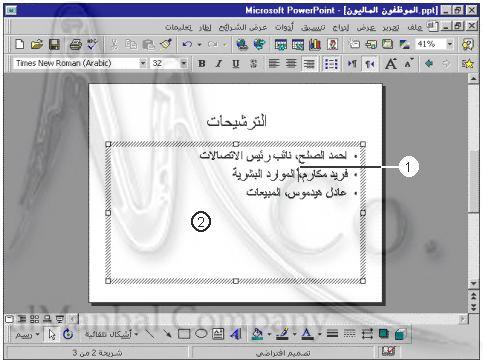483x363 pixels.
Task: Toggle the Bullets list button
Action: click(331, 63)
